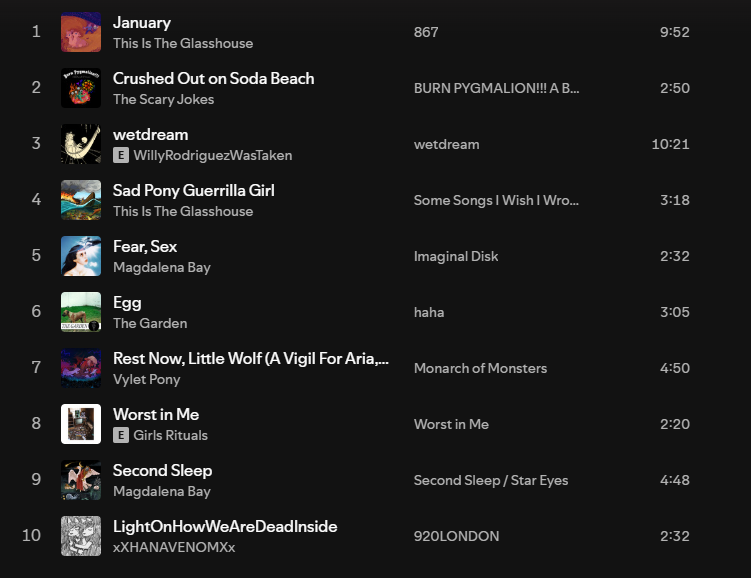751x578 pixels.
Task: Click the January album cover thumbnail
Action: click(81, 32)
